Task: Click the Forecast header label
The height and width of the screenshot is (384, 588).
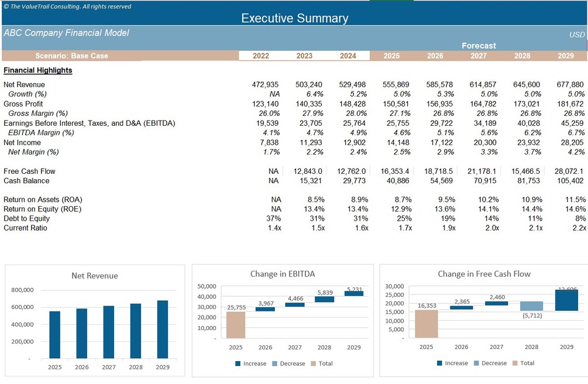Action: (x=479, y=46)
